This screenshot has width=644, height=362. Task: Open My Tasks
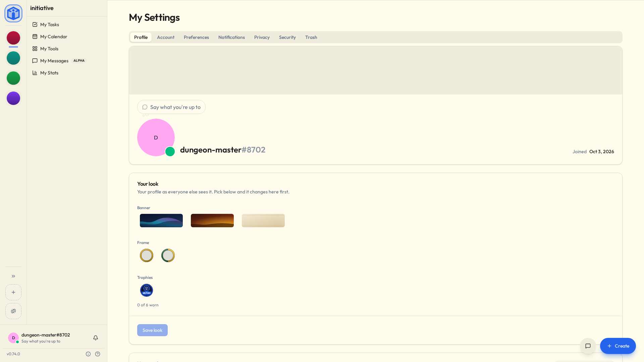tap(67, 24)
